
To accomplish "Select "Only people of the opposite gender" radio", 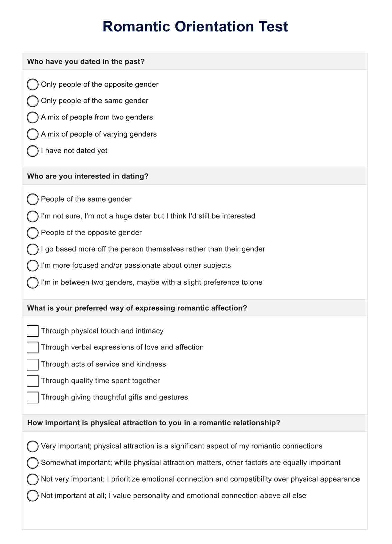I will (32, 84).
